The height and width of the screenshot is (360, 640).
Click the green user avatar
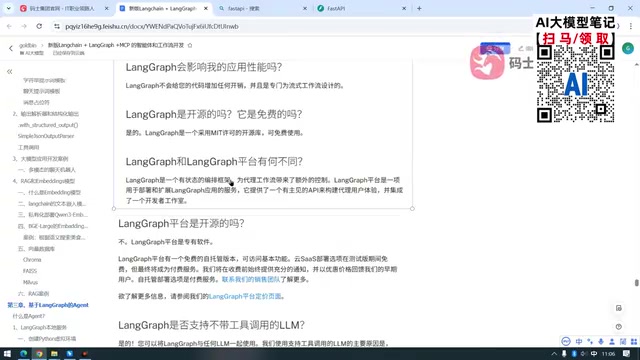pos(628,48)
